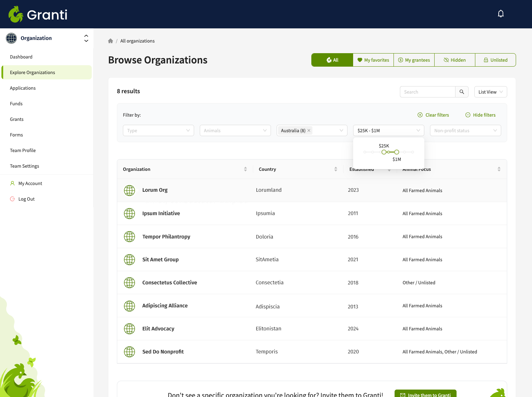Select the Unlisted tab

click(496, 60)
